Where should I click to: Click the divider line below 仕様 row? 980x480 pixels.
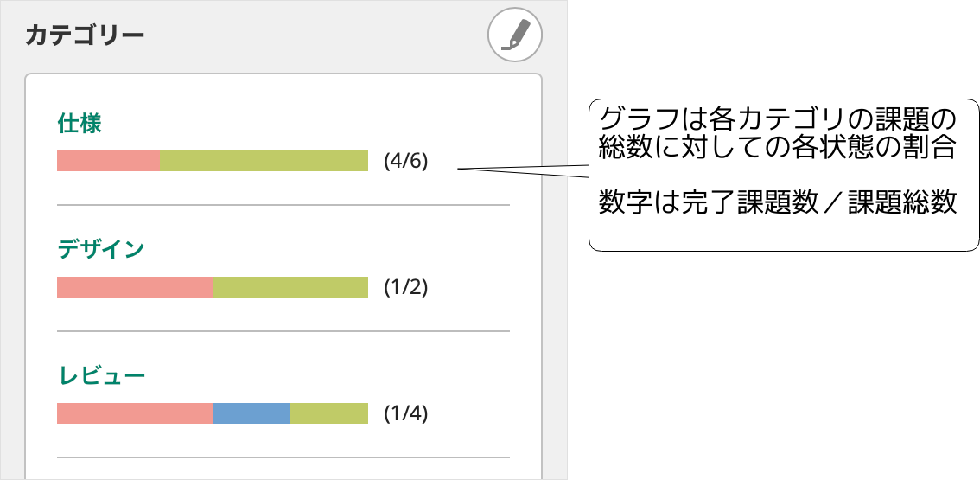[x=283, y=205]
